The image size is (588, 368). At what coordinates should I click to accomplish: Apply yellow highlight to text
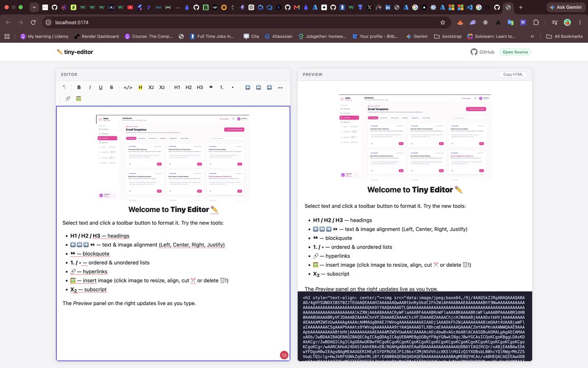[x=140, y=87]
